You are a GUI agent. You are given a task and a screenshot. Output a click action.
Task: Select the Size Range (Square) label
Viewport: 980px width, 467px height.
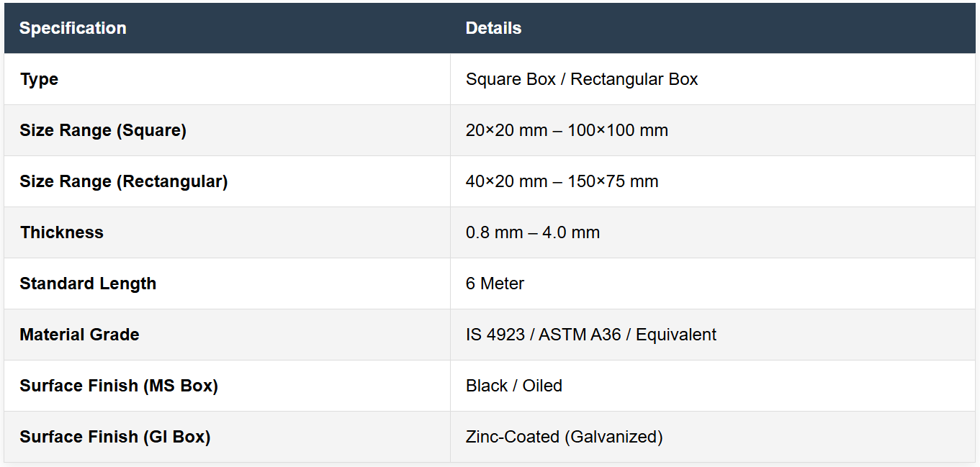coord(103,130)
